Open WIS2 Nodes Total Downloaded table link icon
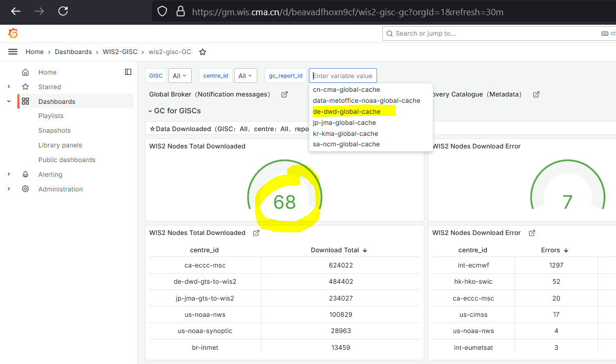This screenshot has height=364, width=616. [x=256, y=233]
